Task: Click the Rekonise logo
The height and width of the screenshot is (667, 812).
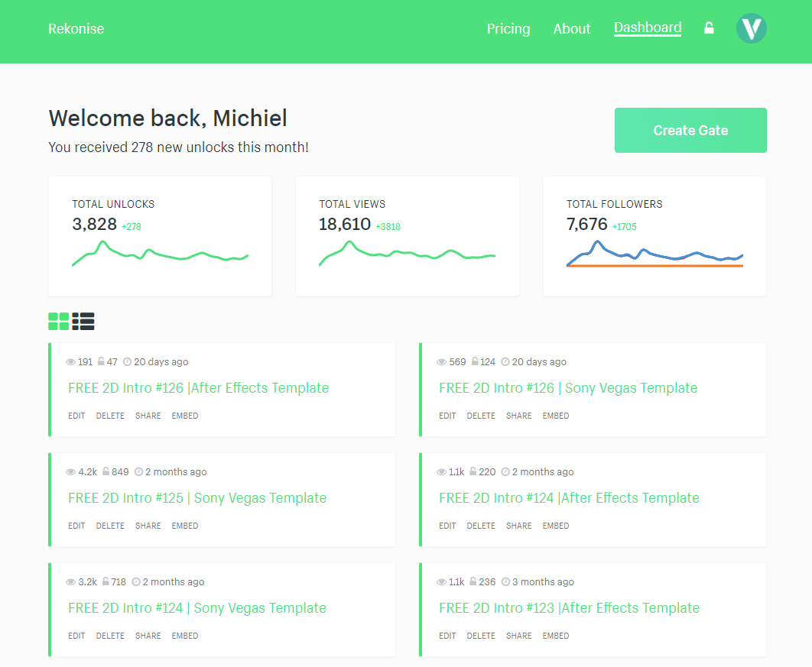Action: (76, 28)
